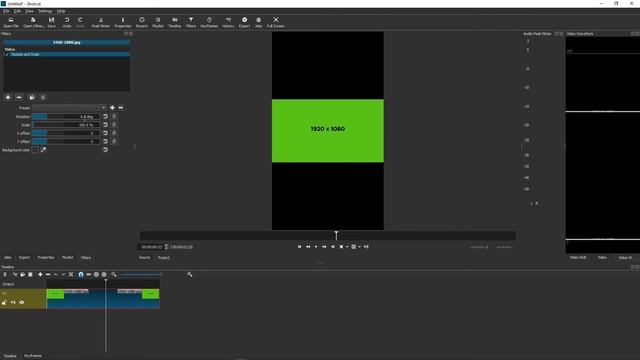The width and height of the screenshot is (640, 360).
Task: Open the View menu
Action: [x=29, y=11]
